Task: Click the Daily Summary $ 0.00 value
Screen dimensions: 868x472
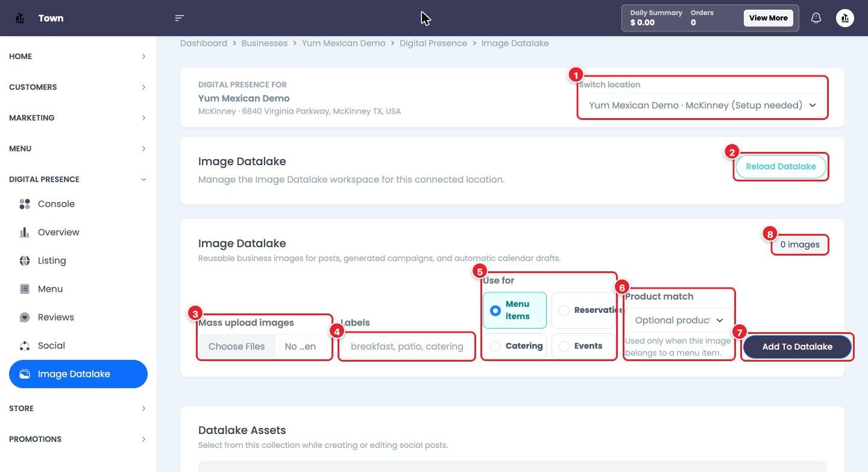Action: pyautogui.click(x=643, y=23)
